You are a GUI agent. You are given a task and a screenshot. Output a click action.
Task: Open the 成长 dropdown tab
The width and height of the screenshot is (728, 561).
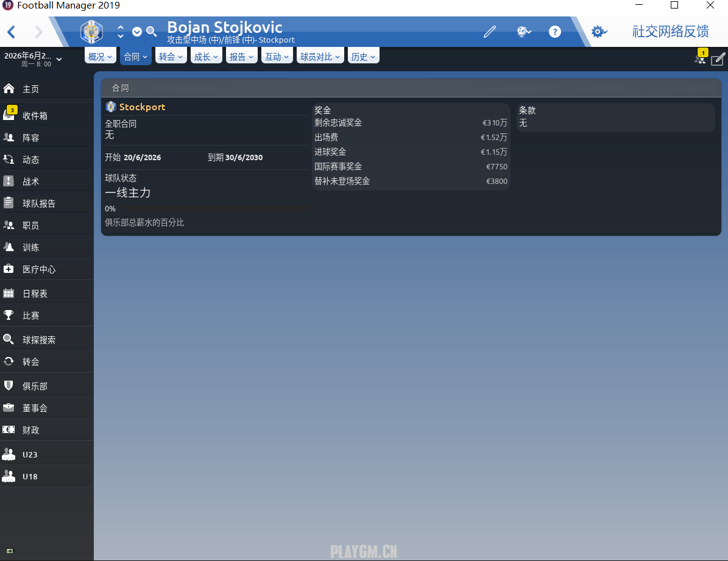(x=206, y=56)
